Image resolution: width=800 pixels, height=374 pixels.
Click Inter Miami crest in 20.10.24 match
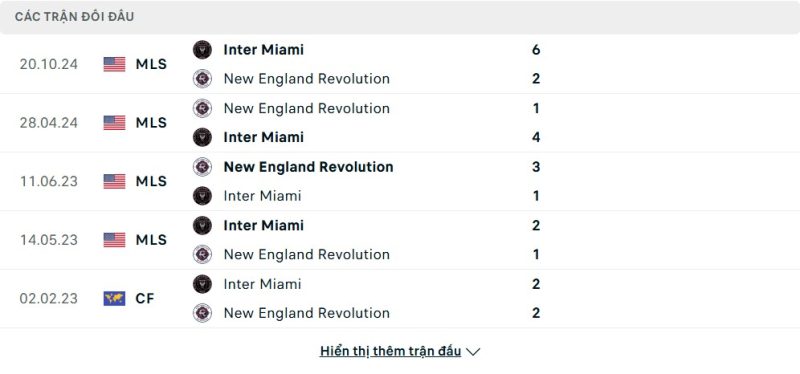pyautogui.click(x=202, y=49)
